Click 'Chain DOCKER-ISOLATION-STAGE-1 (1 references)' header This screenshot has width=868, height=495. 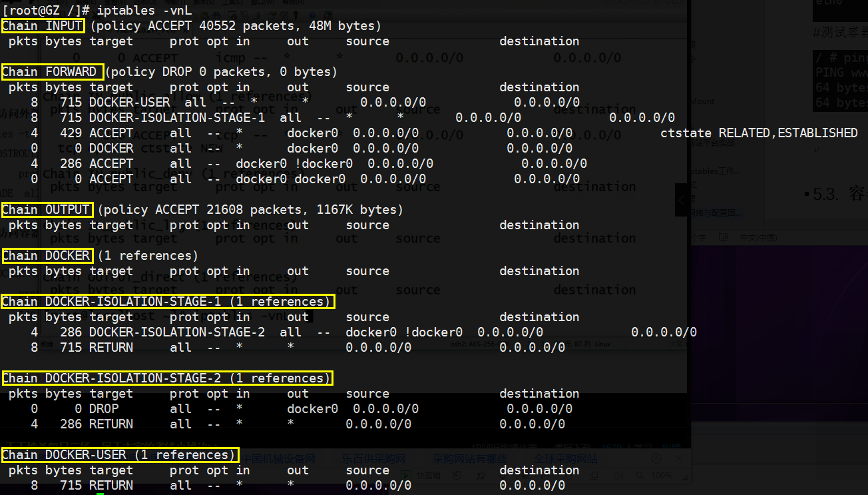pyautogui.click(x=168, y=302)
